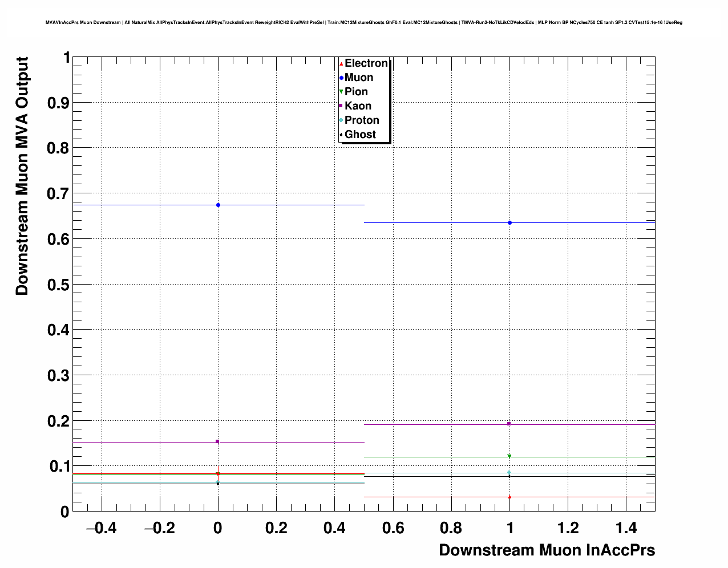The width and height of the screenshot is (728, 568).
Task: Click the 0.5 tick label on y-axis
Action: [58, 285]
